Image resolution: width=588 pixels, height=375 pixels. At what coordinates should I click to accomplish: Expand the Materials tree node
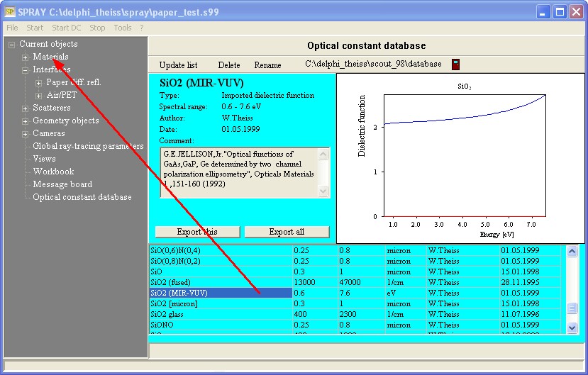[x=26, y=57]
